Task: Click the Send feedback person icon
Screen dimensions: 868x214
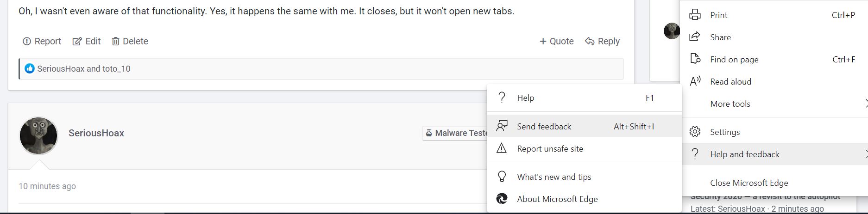Action: pyautogui.click(x=502, y=126)
